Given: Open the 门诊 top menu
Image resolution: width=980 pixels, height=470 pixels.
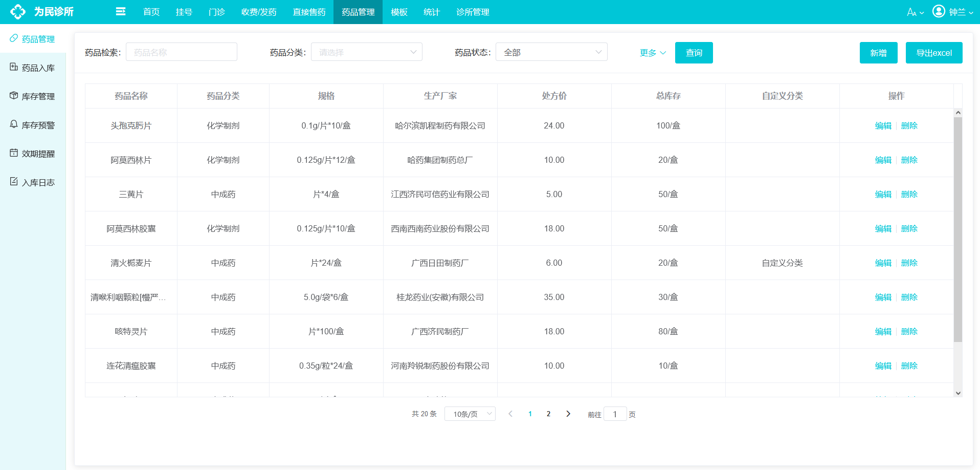Looking at the screenshot, I should 217,12.
